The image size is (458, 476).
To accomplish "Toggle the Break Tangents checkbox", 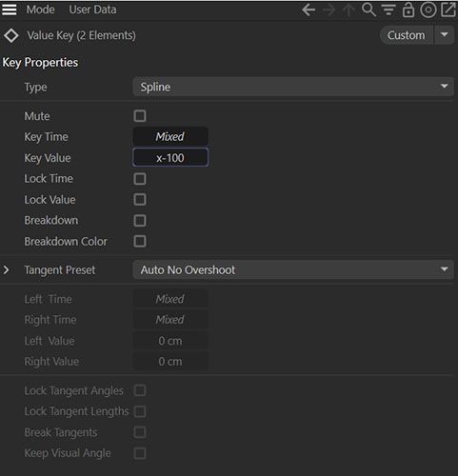I will pos(140,432).
